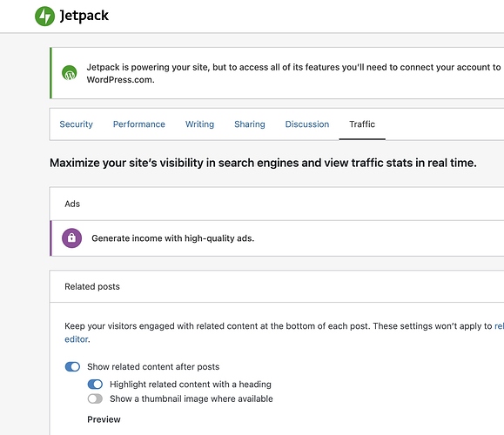This screenshot has width=504, height=435.
Task: Click the 'Show related content after posts' label
Action: point(153,367)
